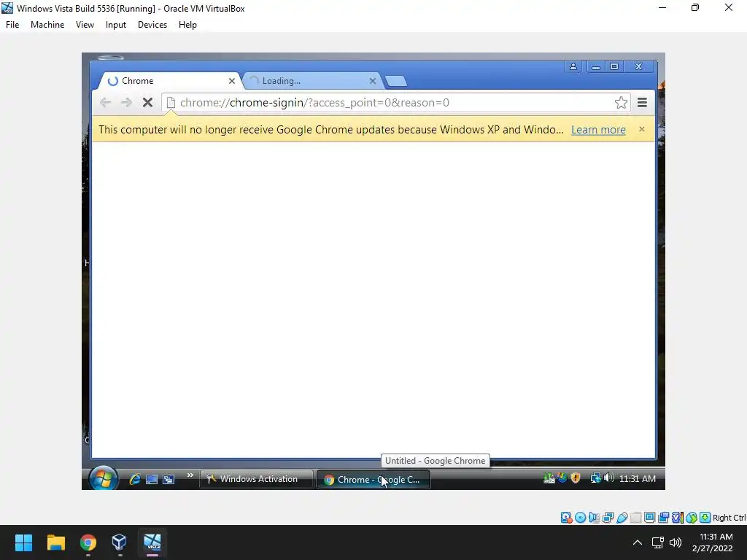The width and height of the screenshot is (747, 560).
Task: Open VirtualBox Devices menu
Action: 152,25
